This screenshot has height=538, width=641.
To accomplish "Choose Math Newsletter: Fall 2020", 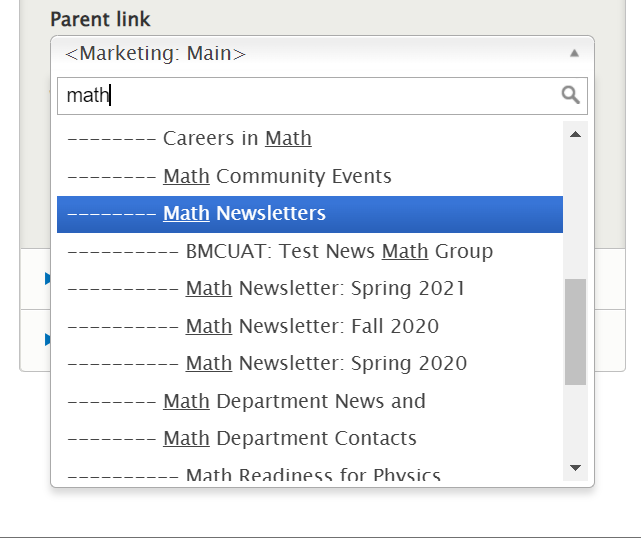I will coord(312,326).
